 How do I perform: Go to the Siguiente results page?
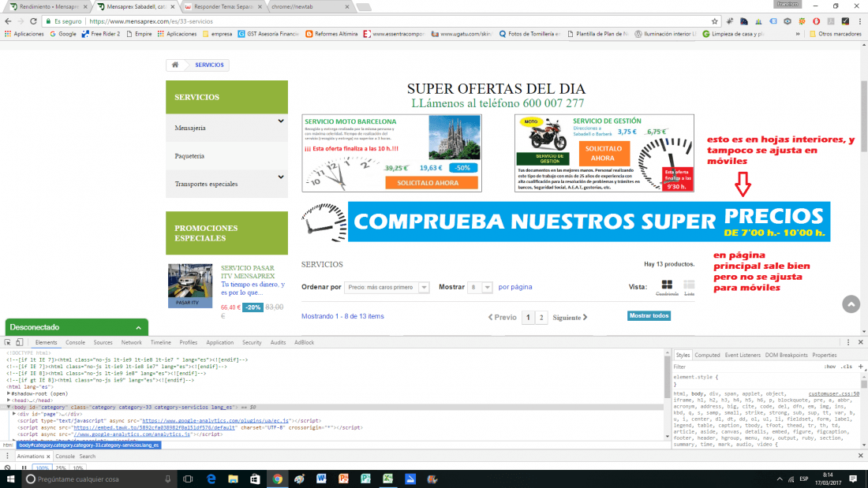pos(570,318)
